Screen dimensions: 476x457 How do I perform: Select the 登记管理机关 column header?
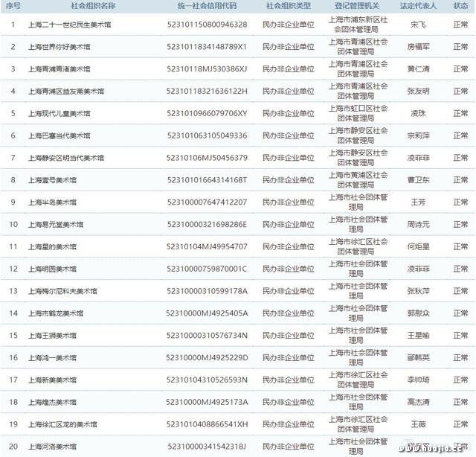[x=358, y=5]
